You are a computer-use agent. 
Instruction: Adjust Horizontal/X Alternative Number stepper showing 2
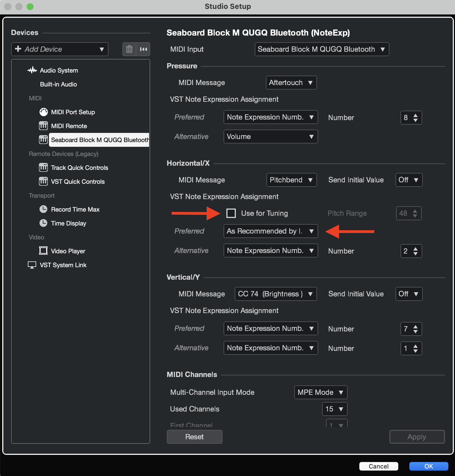tap(411, 251)
